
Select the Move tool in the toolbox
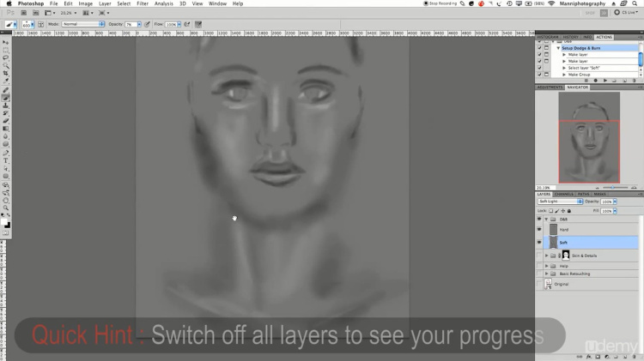pos(6,42)
